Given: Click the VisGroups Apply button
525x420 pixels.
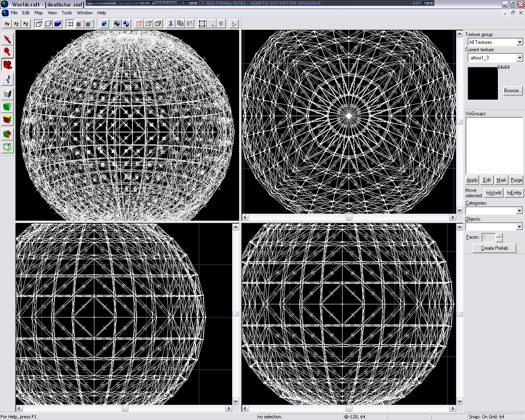Looking at the screenshot, I should pos(472,180).
